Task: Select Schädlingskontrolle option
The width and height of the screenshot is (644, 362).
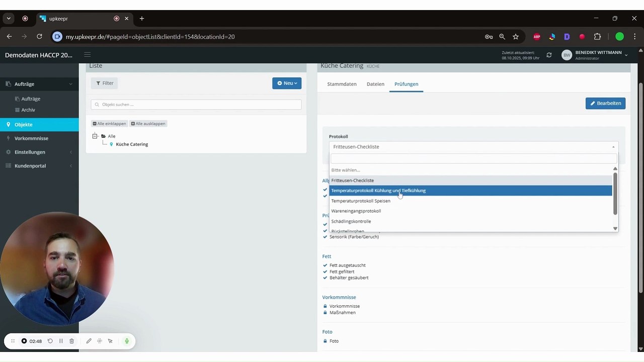Action: (471, 221)
